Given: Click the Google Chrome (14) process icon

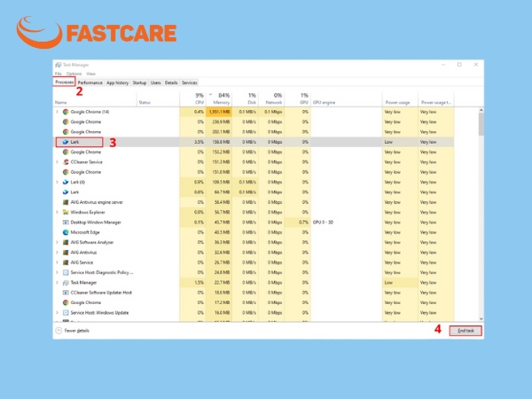Looking at the screenshot, I should coord(66,112).
